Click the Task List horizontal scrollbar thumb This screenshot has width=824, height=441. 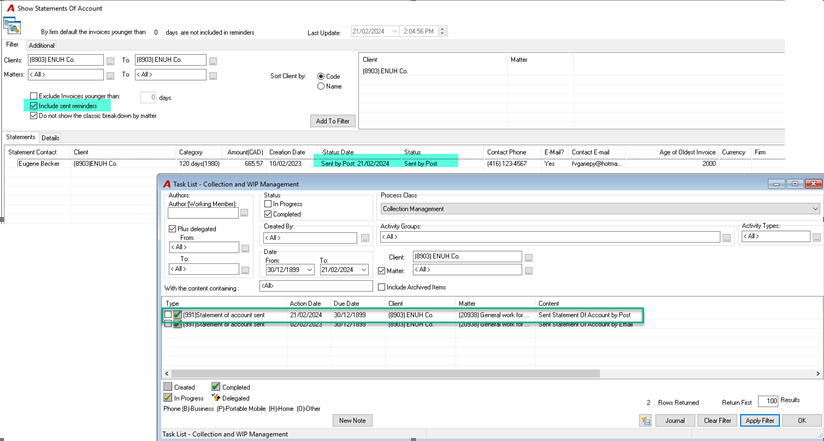click(x=385, y=373)
